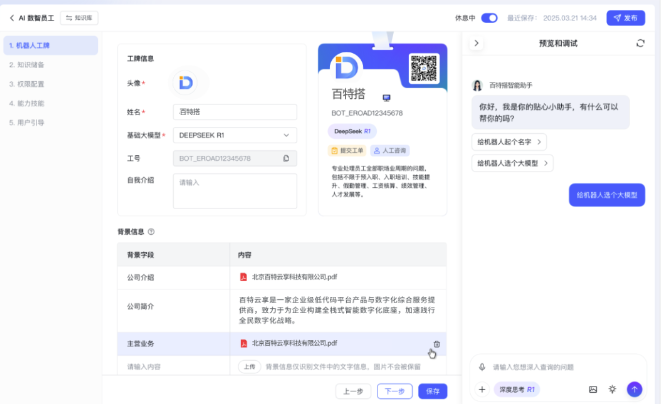Edit the 姓名 field containing 百特搭
This screenshot has width=665, height=406.
click(235, 112)
